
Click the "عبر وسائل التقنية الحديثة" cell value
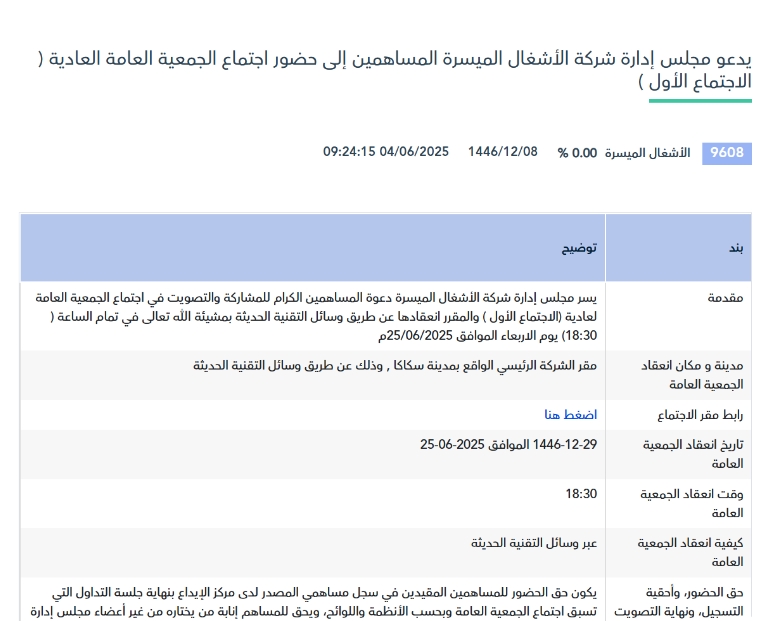(534, 543)
